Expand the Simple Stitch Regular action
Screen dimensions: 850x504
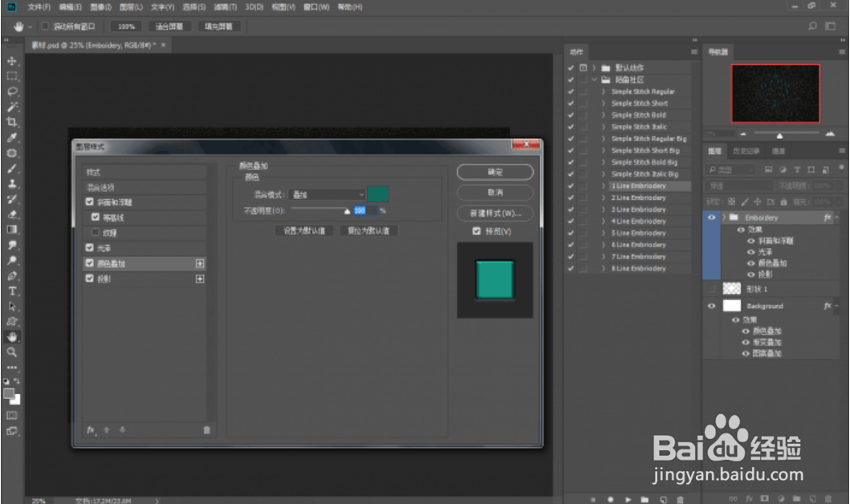tap(604, 91)
